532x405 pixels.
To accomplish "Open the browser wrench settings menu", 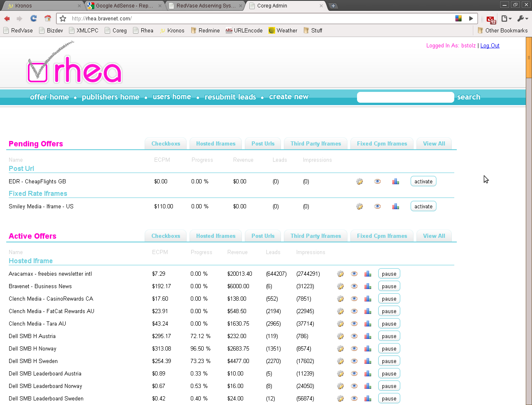I will click(522, 18).
